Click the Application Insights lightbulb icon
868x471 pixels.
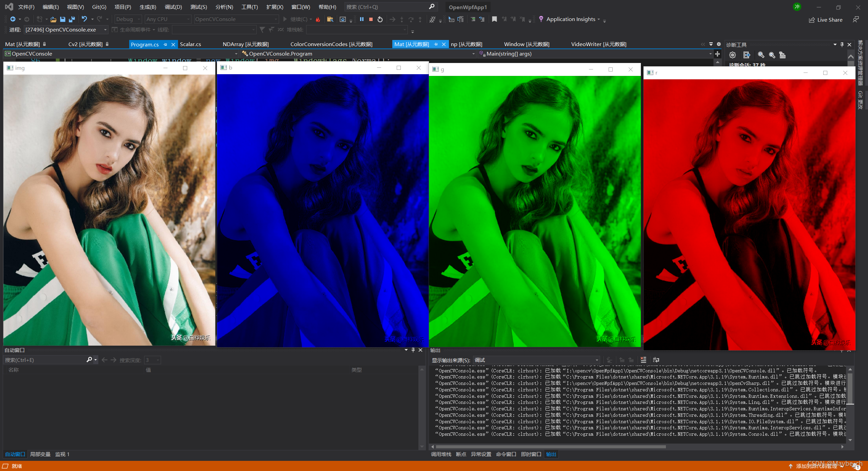point(541,19)
